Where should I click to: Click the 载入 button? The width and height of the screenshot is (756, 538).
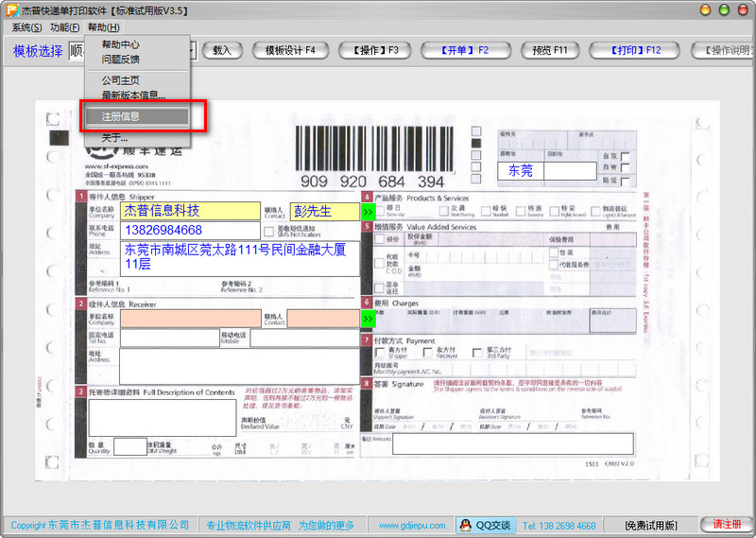[x=222, y=50]
